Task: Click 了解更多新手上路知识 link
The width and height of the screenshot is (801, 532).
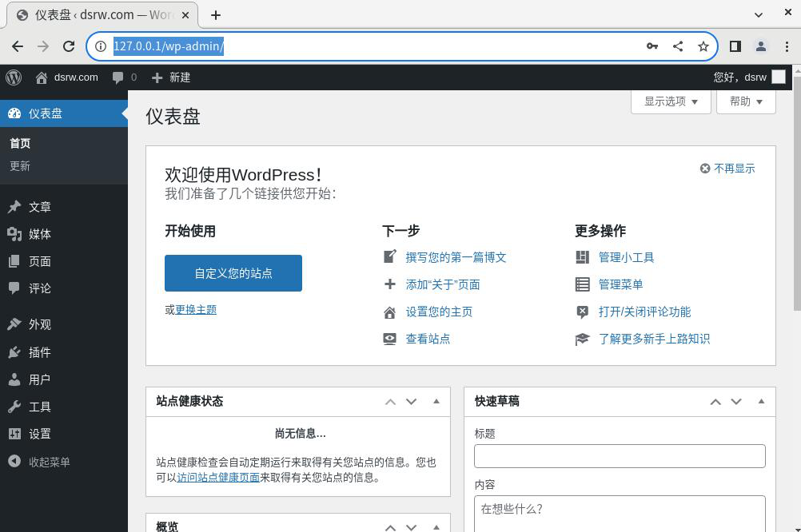Action: click(654, 339)
